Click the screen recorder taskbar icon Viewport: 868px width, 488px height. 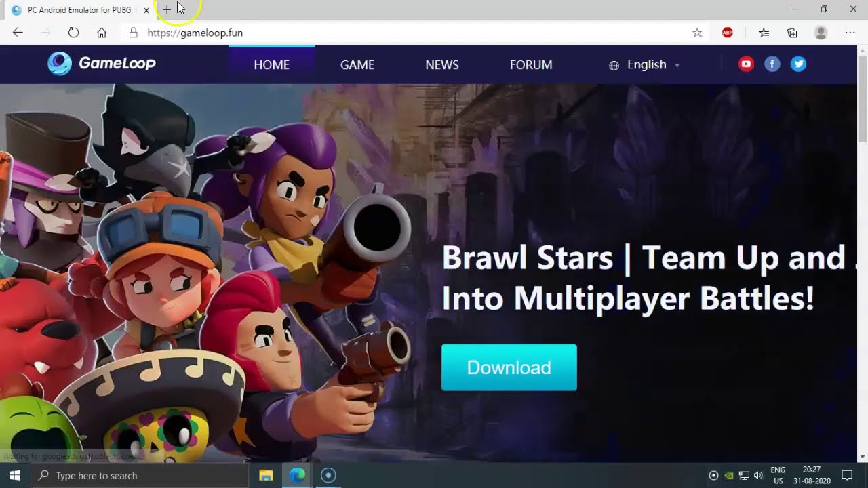[x=328, y=475]
